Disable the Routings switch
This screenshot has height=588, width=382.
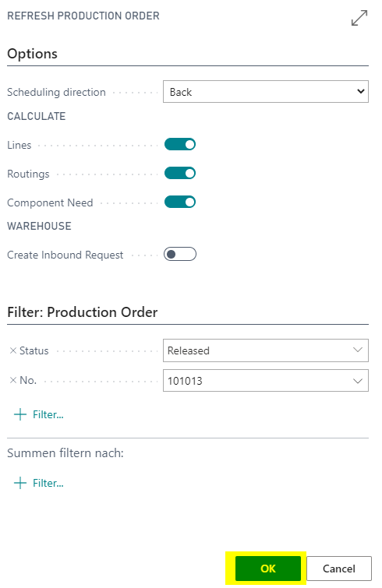tap(180, 173)
